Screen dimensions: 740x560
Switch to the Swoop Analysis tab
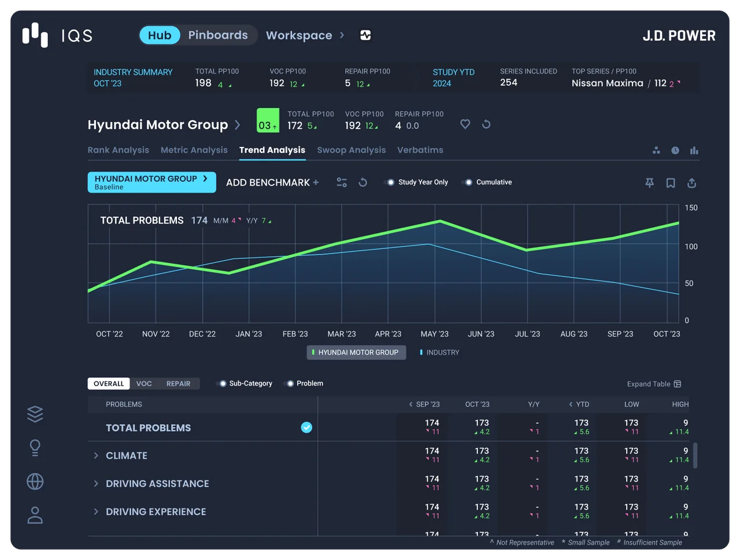click(x=351, y=150)
